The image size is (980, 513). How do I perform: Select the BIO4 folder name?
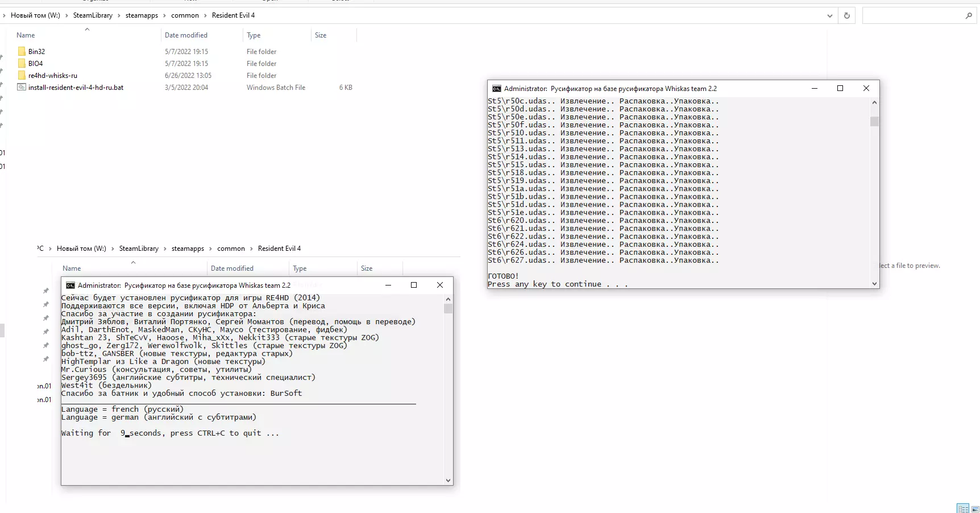35,63
